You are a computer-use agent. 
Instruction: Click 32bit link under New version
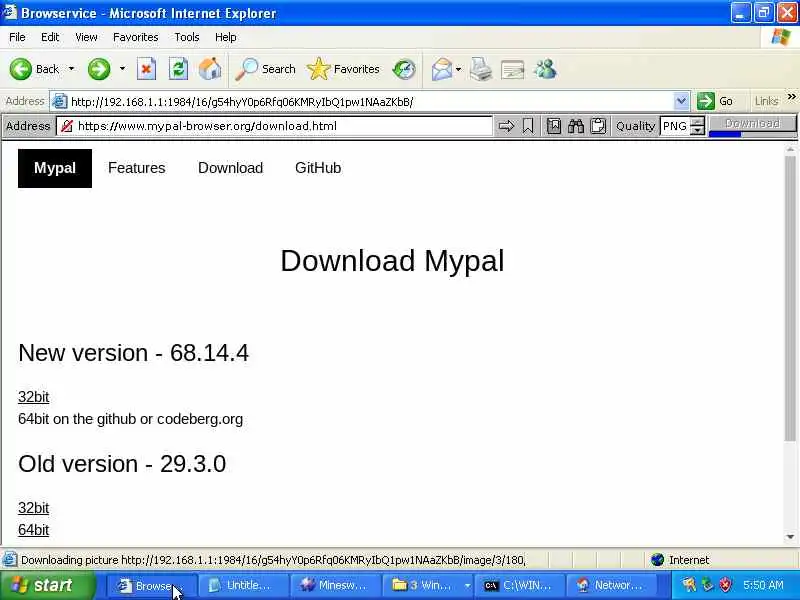[x=34, y=397]
